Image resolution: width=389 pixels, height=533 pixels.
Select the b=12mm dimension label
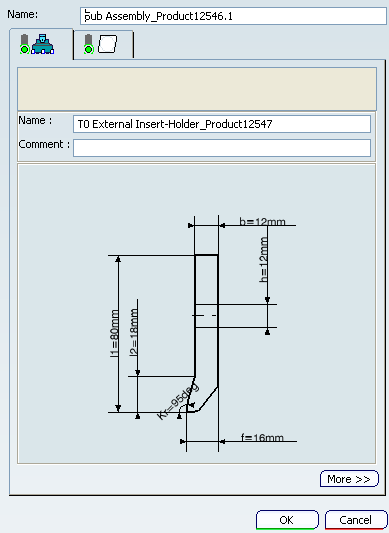click(x=262, y=222)
